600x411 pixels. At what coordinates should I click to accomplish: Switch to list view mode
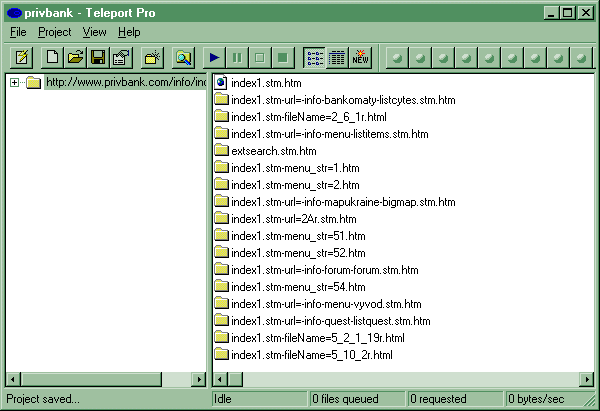pos(315,58)
